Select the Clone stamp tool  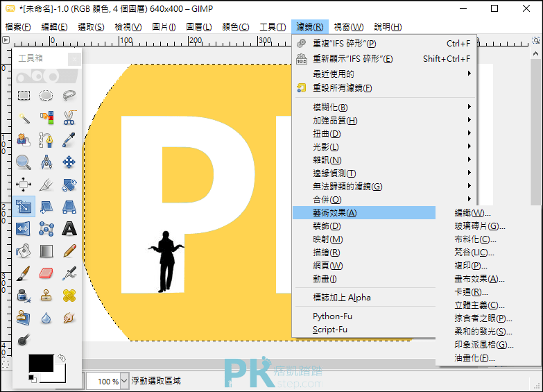tap(46, 296)
